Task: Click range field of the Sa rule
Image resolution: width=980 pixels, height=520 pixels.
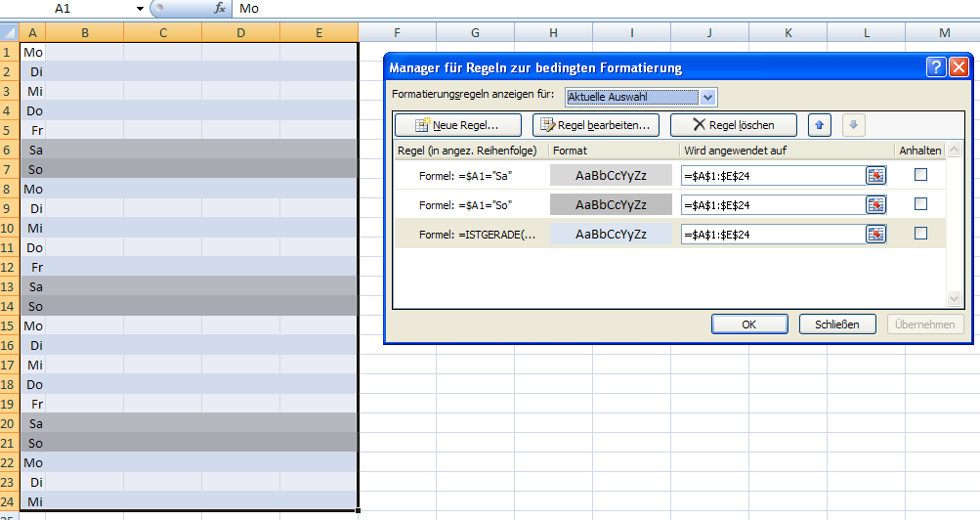Action: [x=773, y=176]
